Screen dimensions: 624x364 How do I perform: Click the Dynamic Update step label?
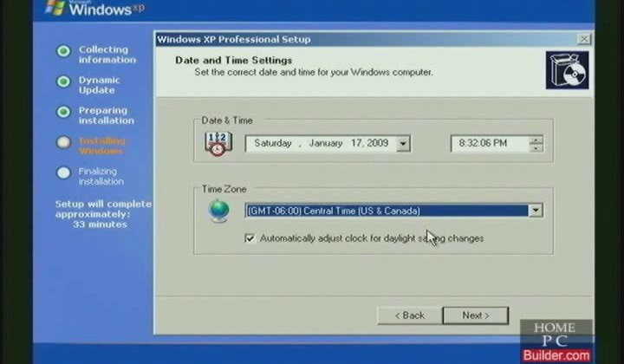tap(99, 85)
